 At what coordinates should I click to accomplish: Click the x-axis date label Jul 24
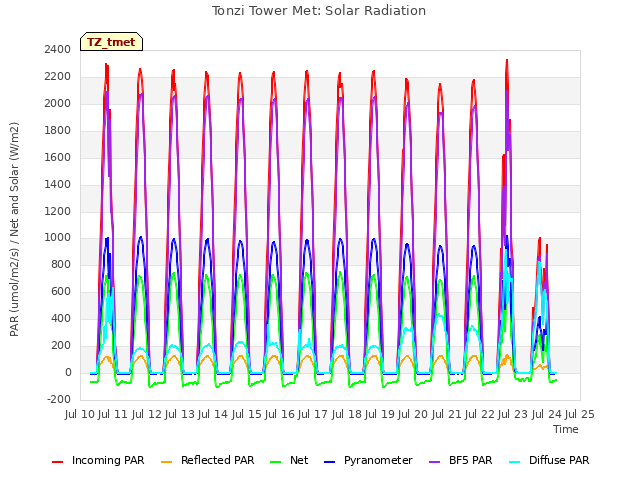[547, 414]
